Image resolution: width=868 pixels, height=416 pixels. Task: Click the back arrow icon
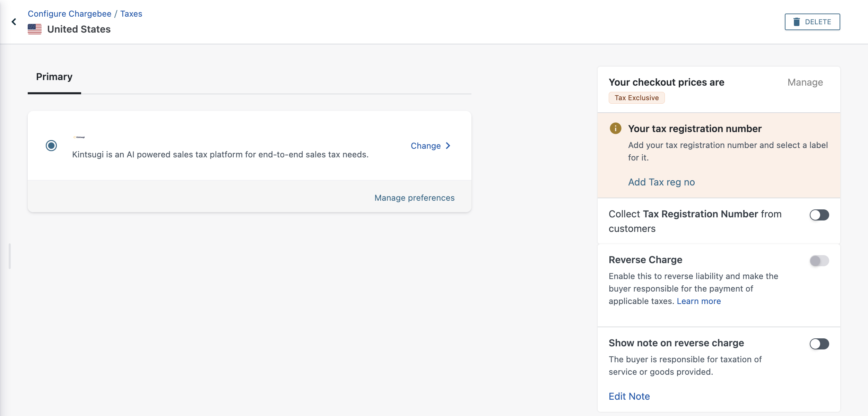pyautogui.click(x=14, y=22)
